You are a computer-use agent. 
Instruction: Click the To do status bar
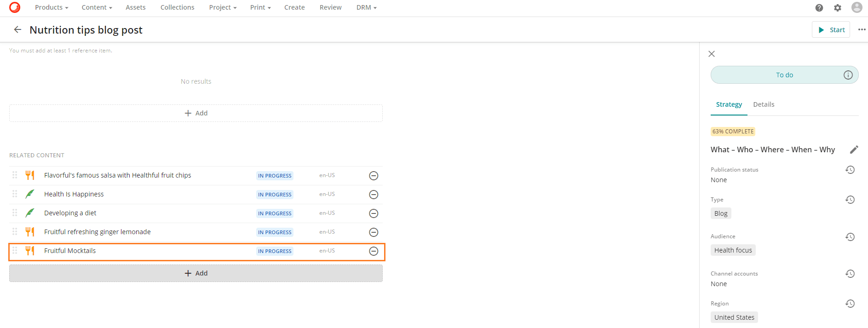(x=784, y=75)
